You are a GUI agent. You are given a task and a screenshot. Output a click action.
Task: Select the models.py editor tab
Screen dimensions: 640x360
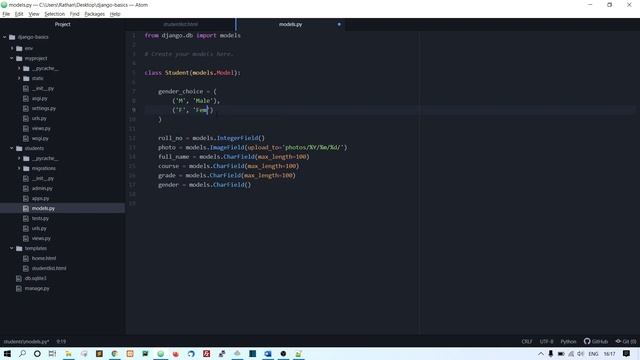(290, 24)
